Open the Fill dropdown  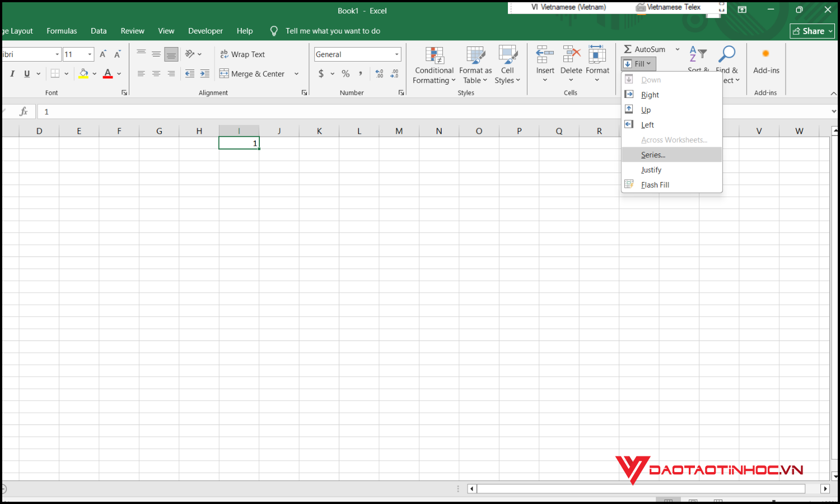tap(638, 63)
